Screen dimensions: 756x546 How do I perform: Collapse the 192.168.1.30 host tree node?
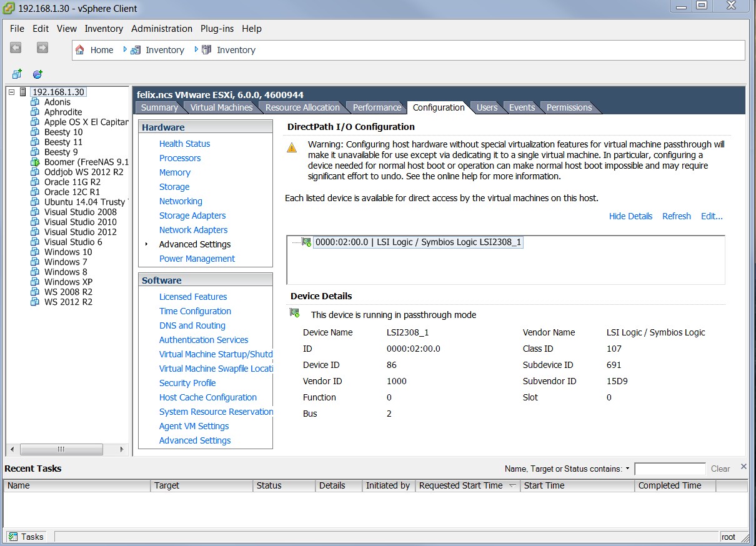pos(11,92)
